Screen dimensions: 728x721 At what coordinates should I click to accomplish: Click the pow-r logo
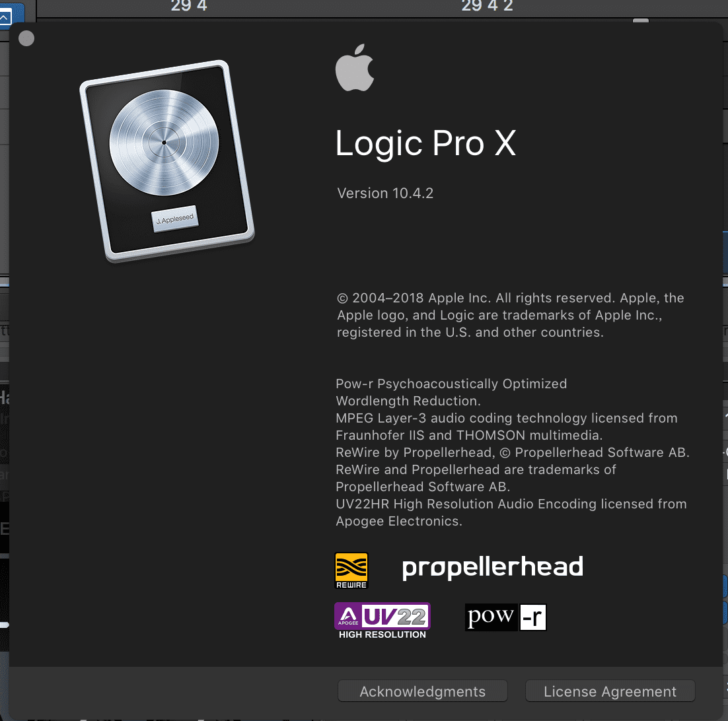tap(505, 617)
